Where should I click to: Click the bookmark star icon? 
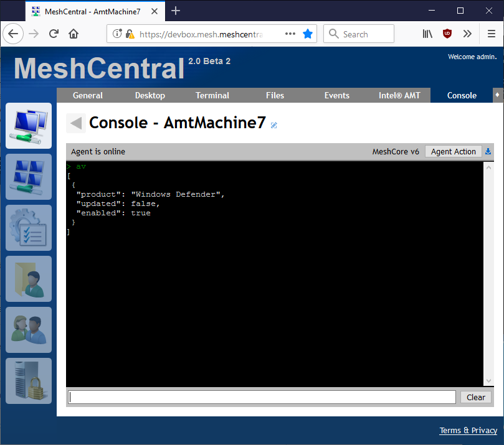308,34
